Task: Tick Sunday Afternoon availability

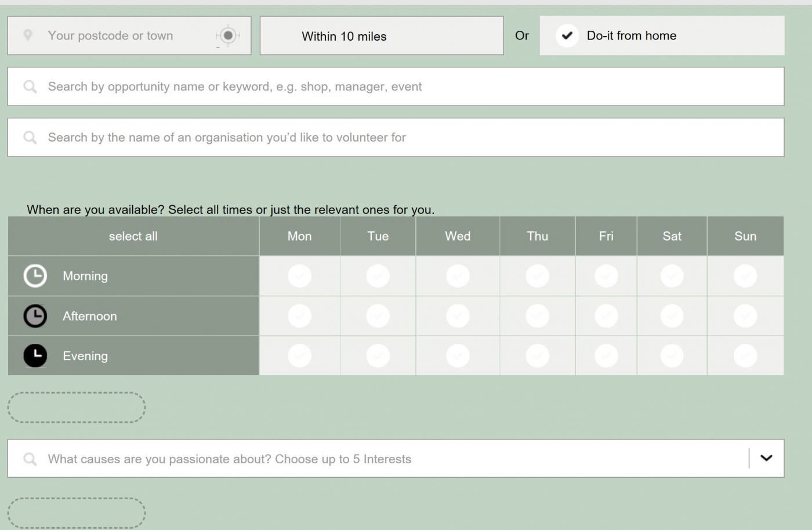Action: [x=745, y=316]
